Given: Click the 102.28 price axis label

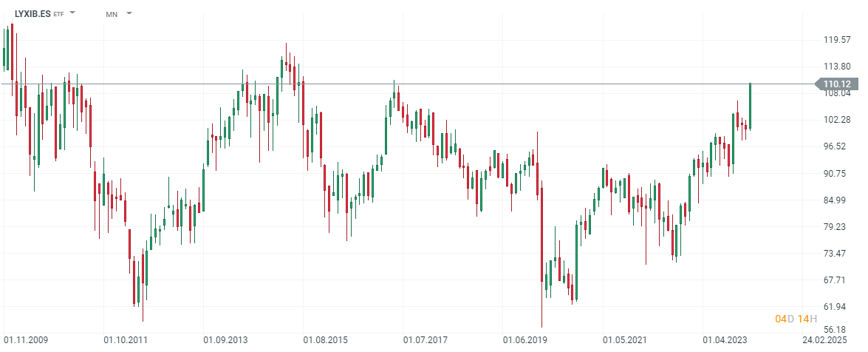Looking at the screenshot, I should tap(836, 120).
